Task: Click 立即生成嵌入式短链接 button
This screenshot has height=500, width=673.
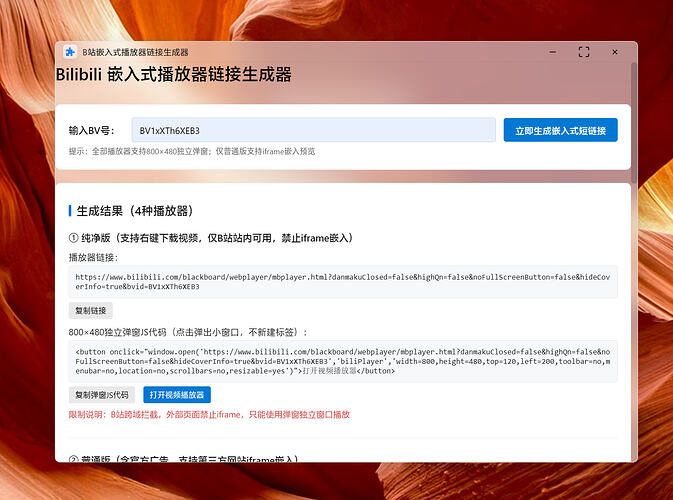Action: pyautogui.click(x=560, y=130)
